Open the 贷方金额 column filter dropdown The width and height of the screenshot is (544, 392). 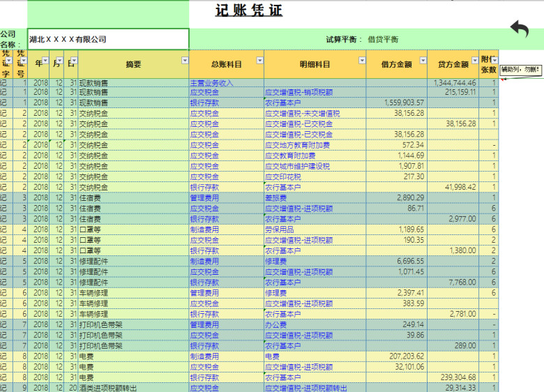[475, 61]
